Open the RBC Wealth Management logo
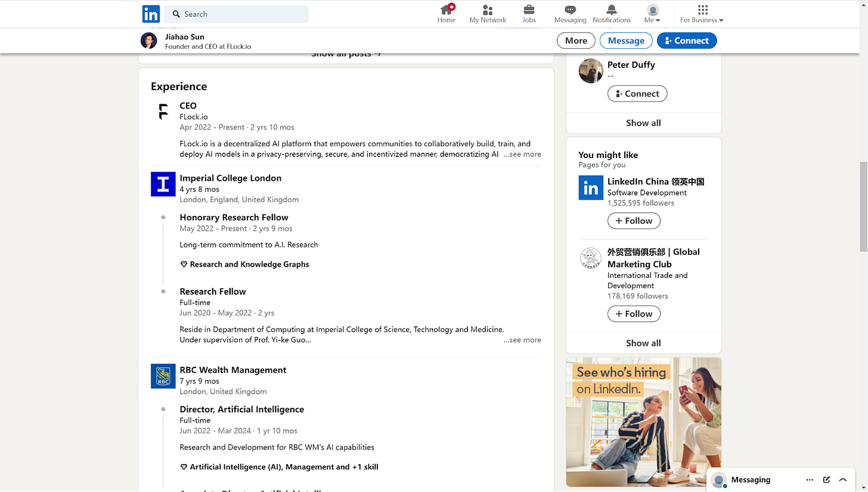Image resolution: width=868 pixels, height=492 pixels. click(163, 376)
